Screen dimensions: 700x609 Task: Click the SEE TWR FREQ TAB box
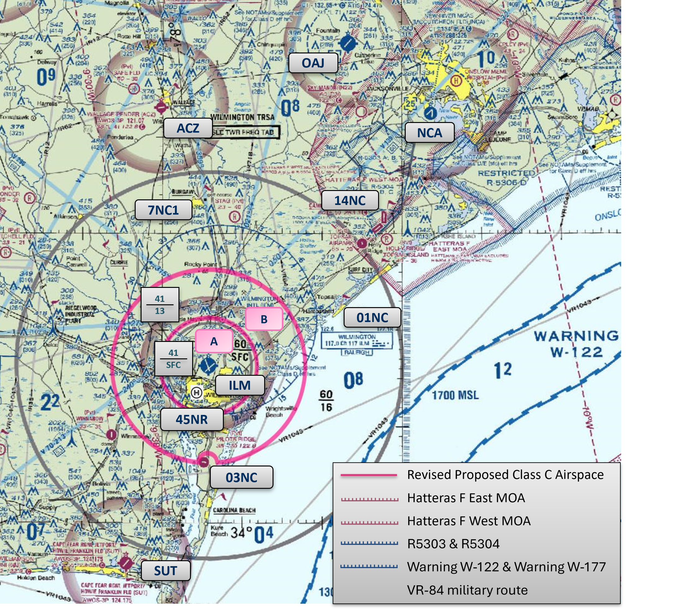(x=246, y=132)
